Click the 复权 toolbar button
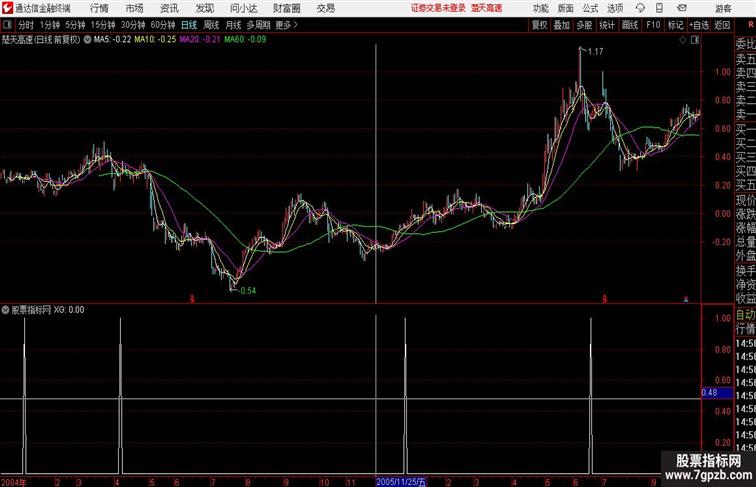This screenshot has height=487, width=756. (539, 25)
